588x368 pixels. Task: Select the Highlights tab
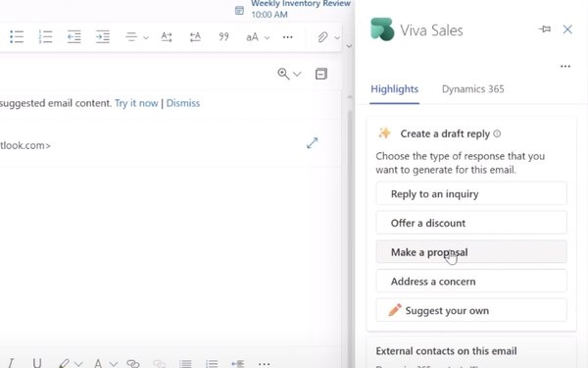click(x=395, y=89)
